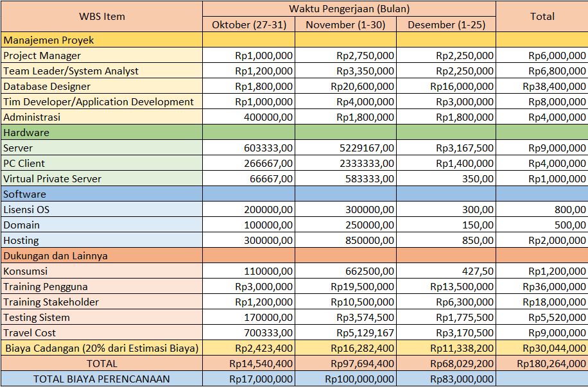Click TOTAL December value Rp68,029,200
The width and height of the screenshot is (588, 387).
pos(446,363)
